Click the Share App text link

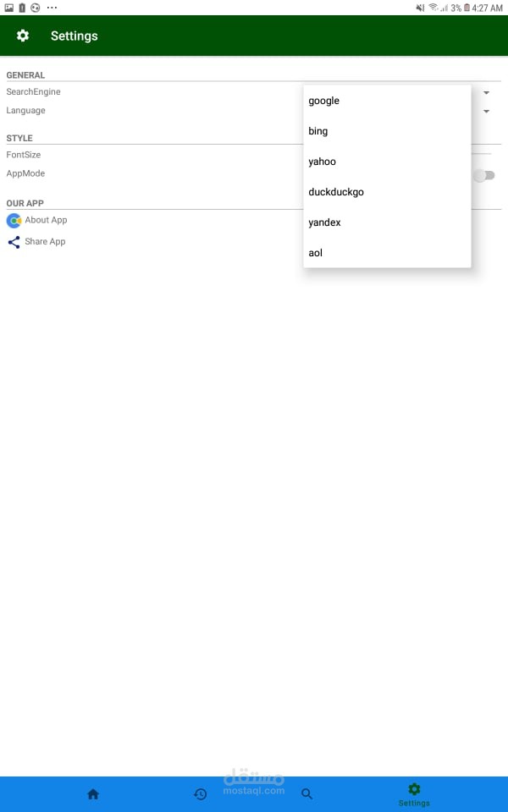click(x=45, y=241)
